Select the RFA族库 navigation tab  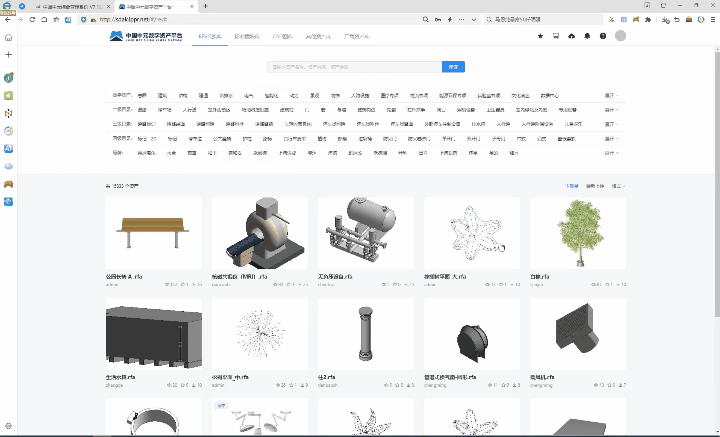[x=208, y=36]
